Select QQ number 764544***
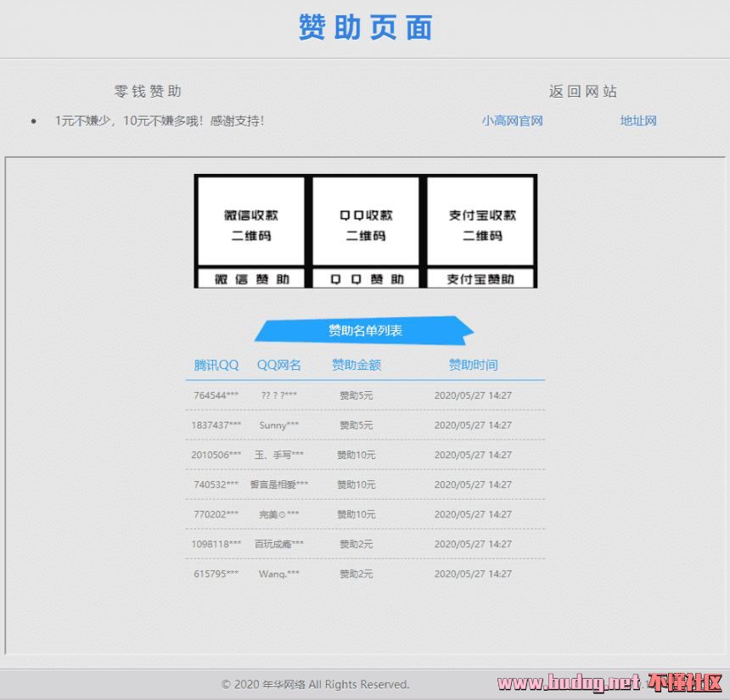Viewport: 730px width, 700px height. [x=216, y=395]
